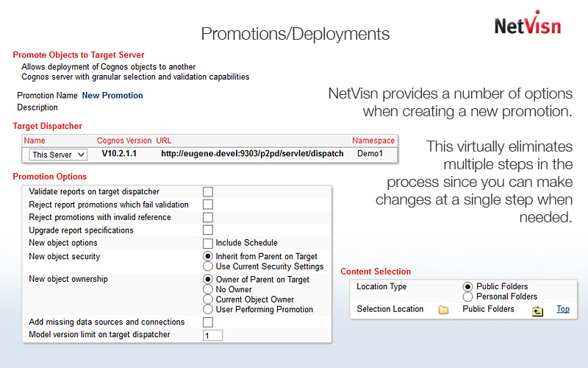The image size is (588, 368).
Task: Choose Inherit from Parent on Target
Action: 208,257
